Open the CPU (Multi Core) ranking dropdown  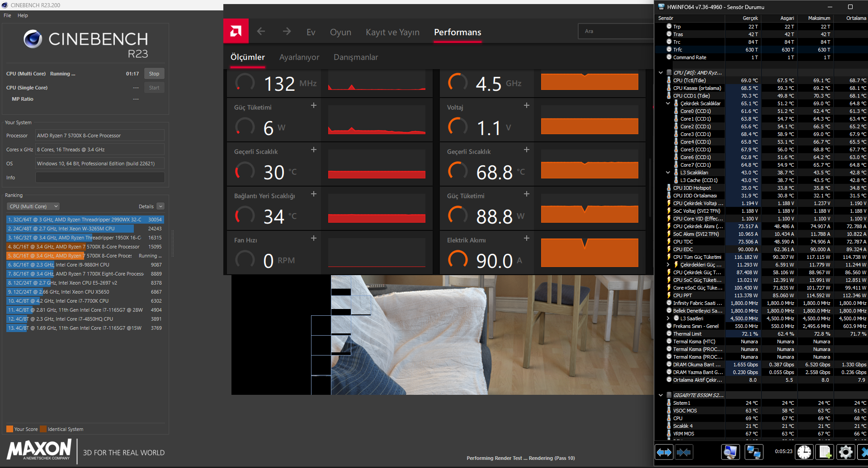(33, 206)
